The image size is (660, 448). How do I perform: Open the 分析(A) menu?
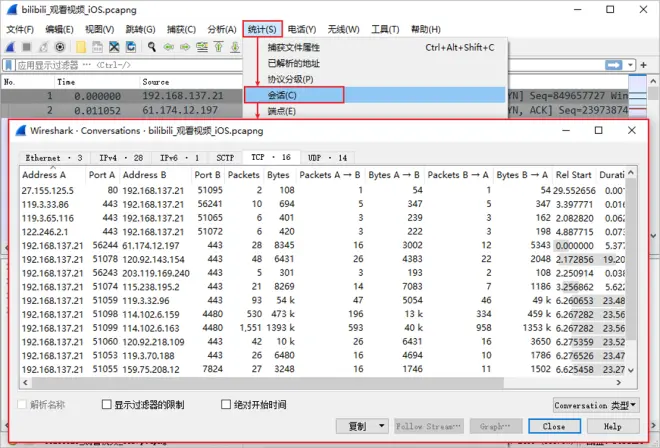pyautogui.click(x=222, y=29)
